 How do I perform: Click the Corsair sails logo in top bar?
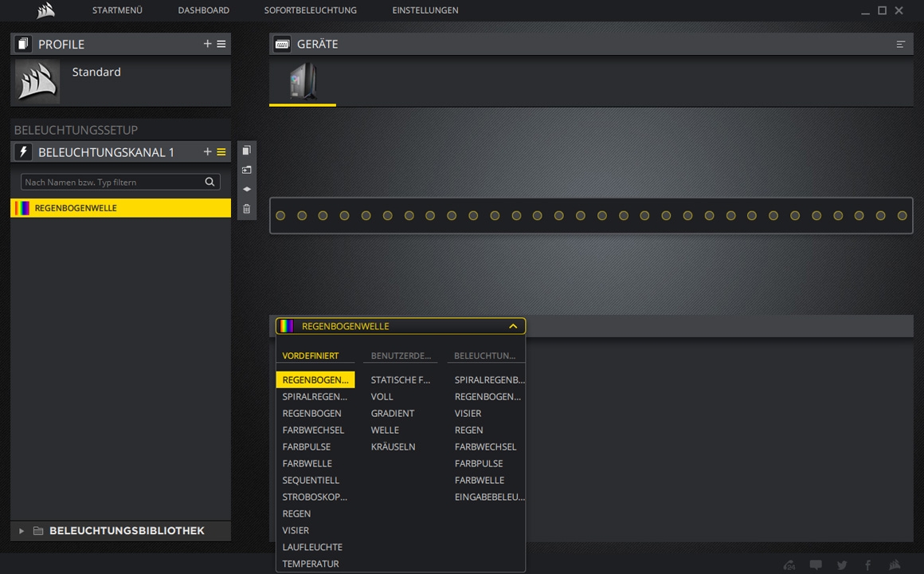click(x=45, y=10)
